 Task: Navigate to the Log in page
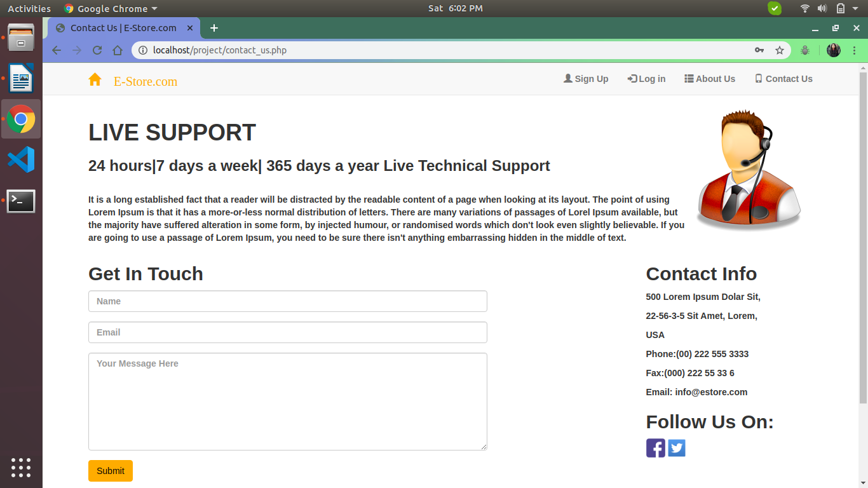pyautogui.click(x=646, y=78)
